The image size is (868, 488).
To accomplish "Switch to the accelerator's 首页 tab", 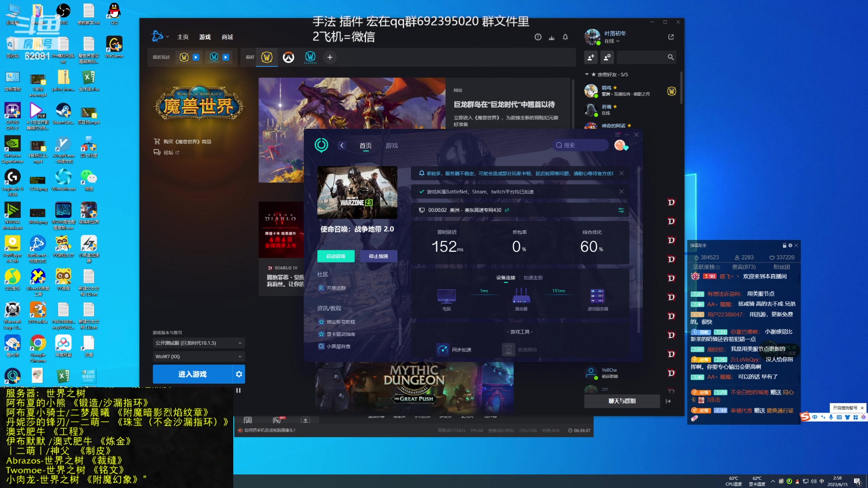I will pos(365,145).
